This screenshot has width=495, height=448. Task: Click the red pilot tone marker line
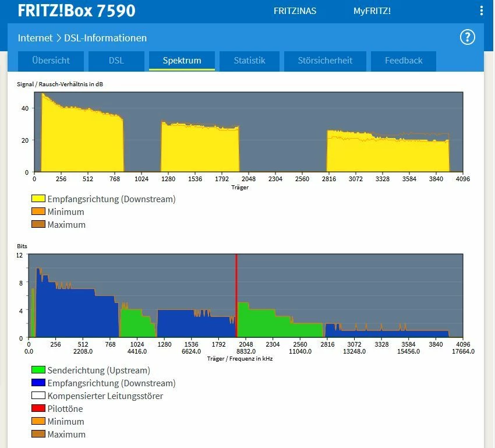(x=236, y=295)
